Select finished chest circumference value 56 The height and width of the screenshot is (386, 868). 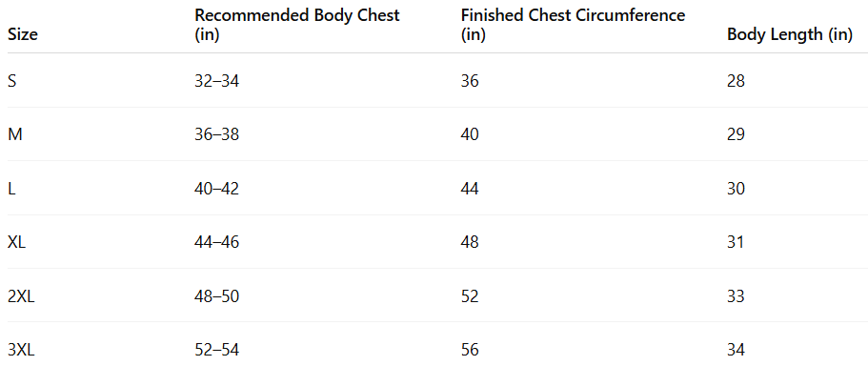pyautogui.click(x=470, y=350)
